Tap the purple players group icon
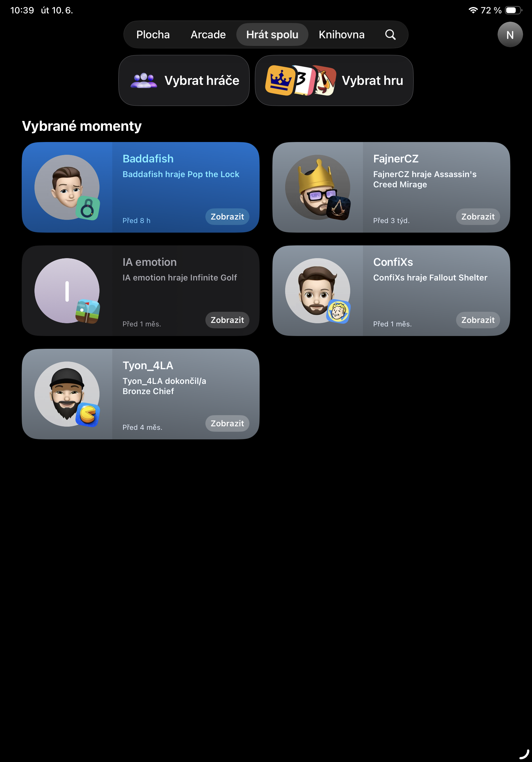 click(144, 80)
